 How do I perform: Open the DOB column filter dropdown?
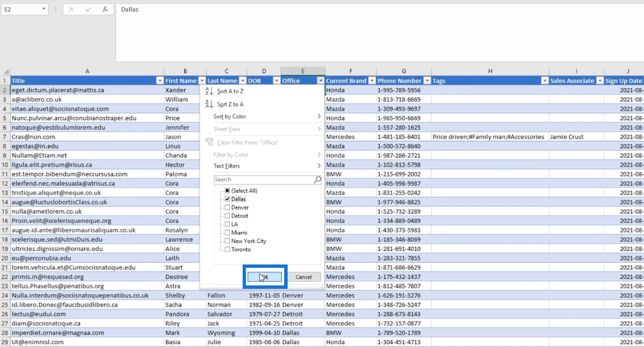(x=276, y=81)
